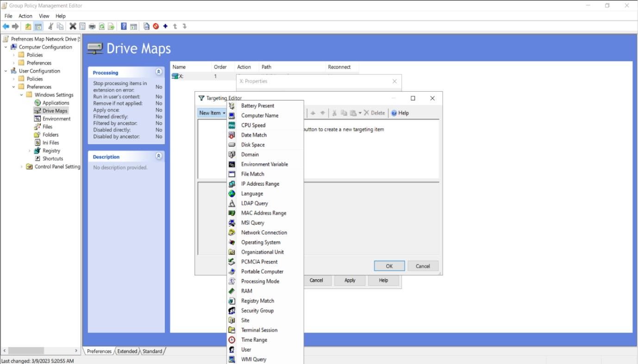
Task: Select MAC Address Range item
Action: pos(265,213)
